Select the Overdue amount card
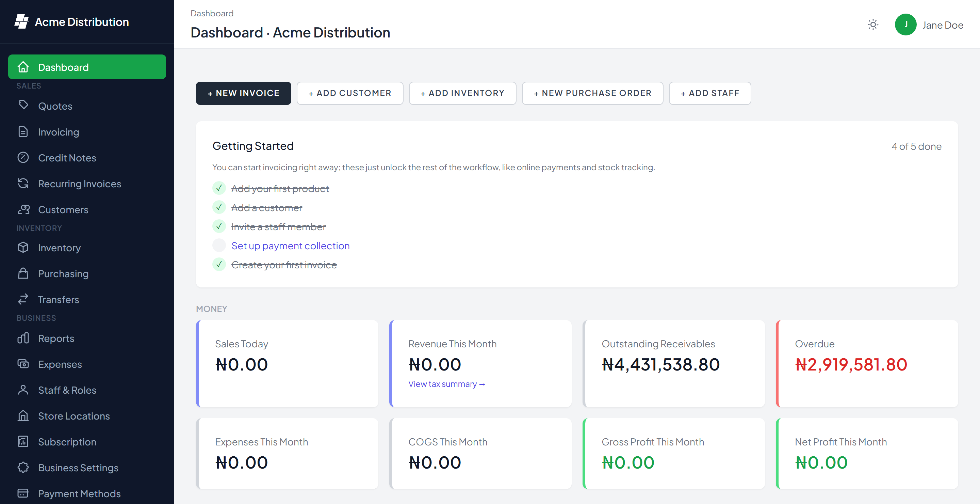 click(x=867, y=364)
